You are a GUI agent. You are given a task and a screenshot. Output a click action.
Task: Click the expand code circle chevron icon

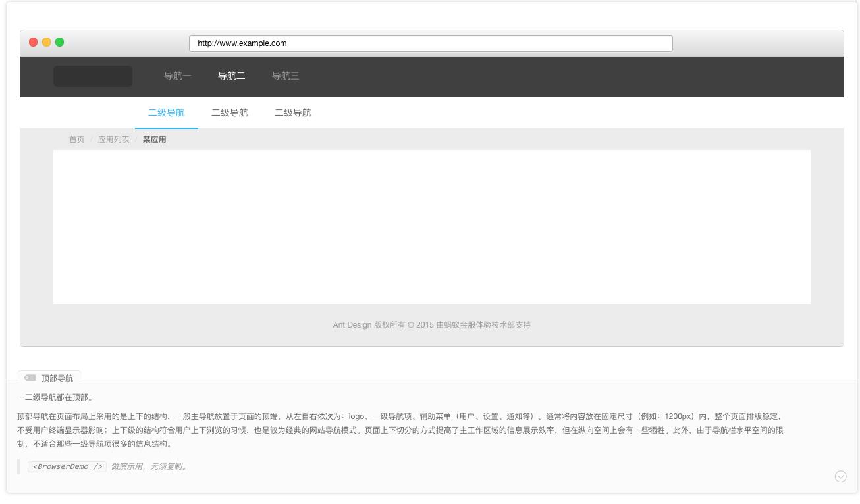tap(840, 476)
